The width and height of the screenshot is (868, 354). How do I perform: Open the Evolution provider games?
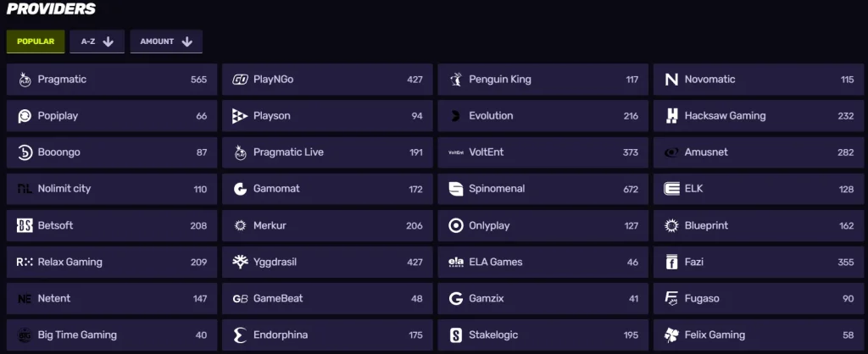(542, 116)
